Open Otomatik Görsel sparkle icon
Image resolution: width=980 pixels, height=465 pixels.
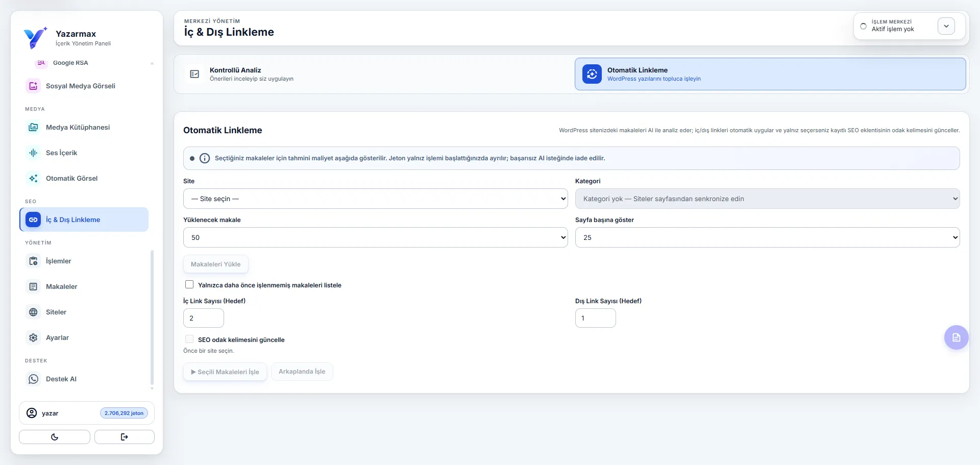[x=33, y=178]
